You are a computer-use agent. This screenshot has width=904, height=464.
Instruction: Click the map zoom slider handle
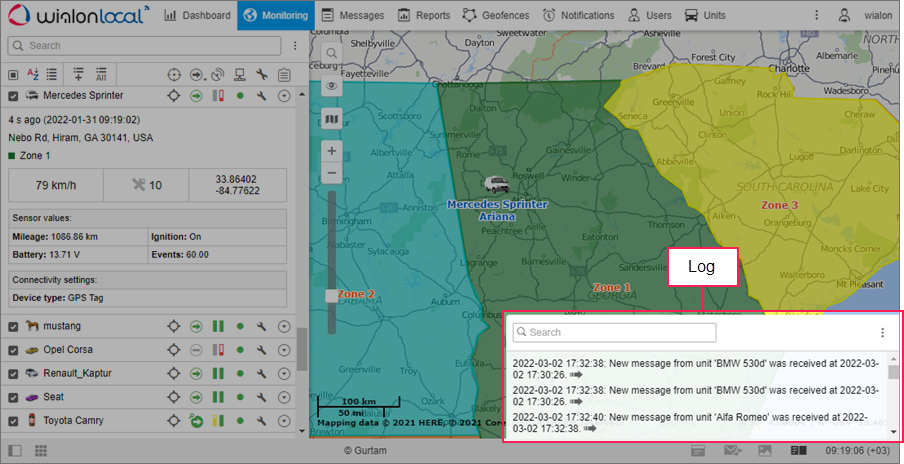coord(332,296)
